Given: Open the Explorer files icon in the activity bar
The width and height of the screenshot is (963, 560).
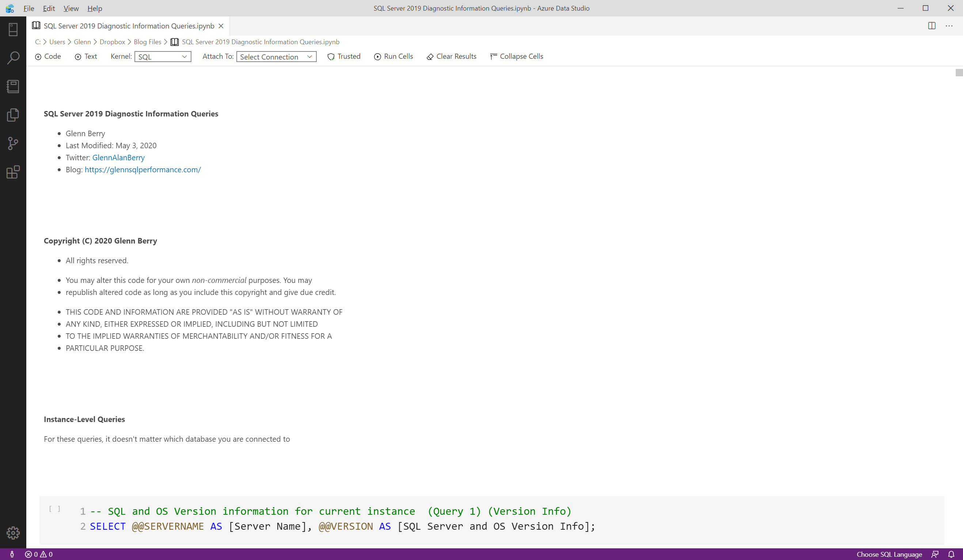Looking at the screenshot, I should pos(13,115).
